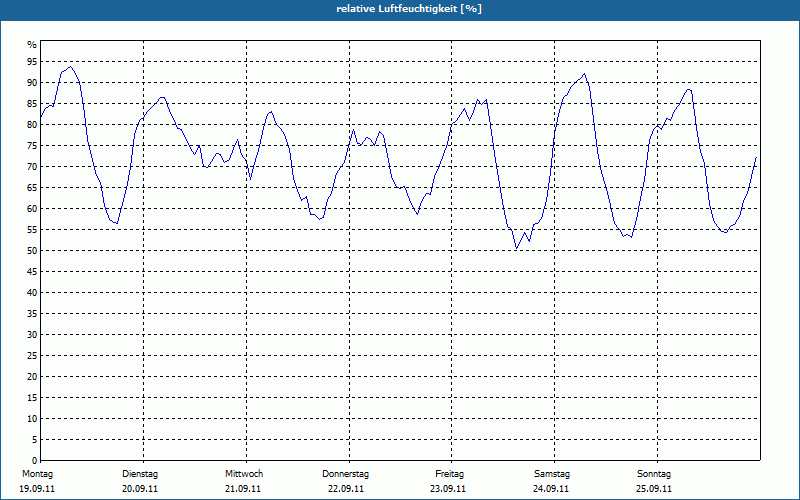
Task: Click the date '24.09.11'
Action: (551, 489)
